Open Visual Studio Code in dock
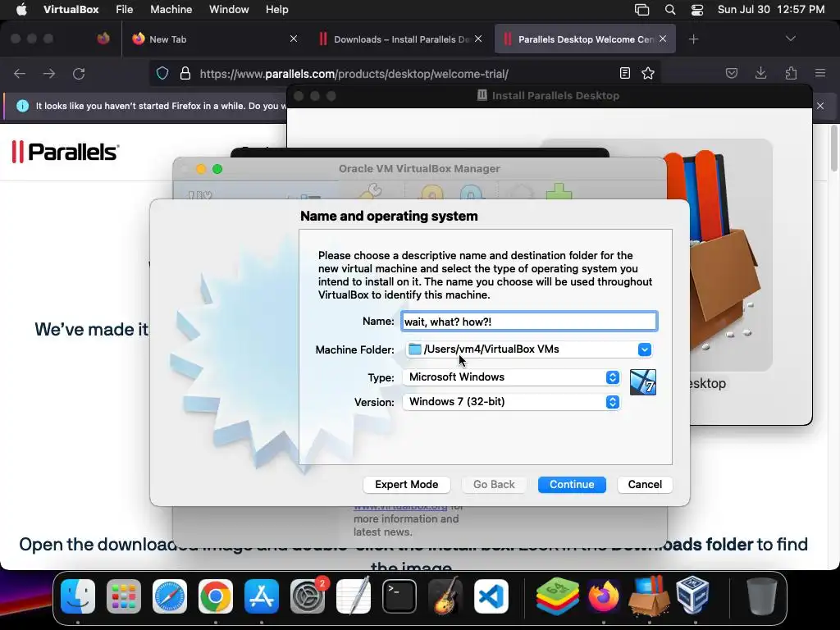840x630 pixels. click(491, 596)
